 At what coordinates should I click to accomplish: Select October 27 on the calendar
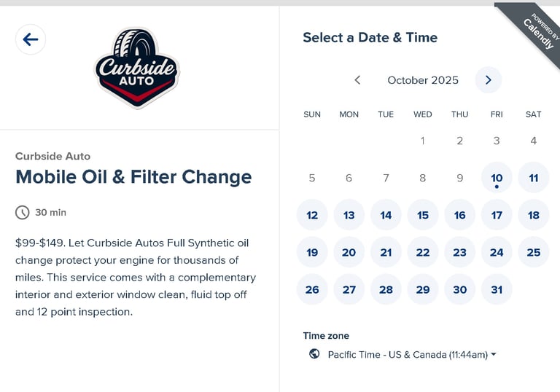point(349,289)
